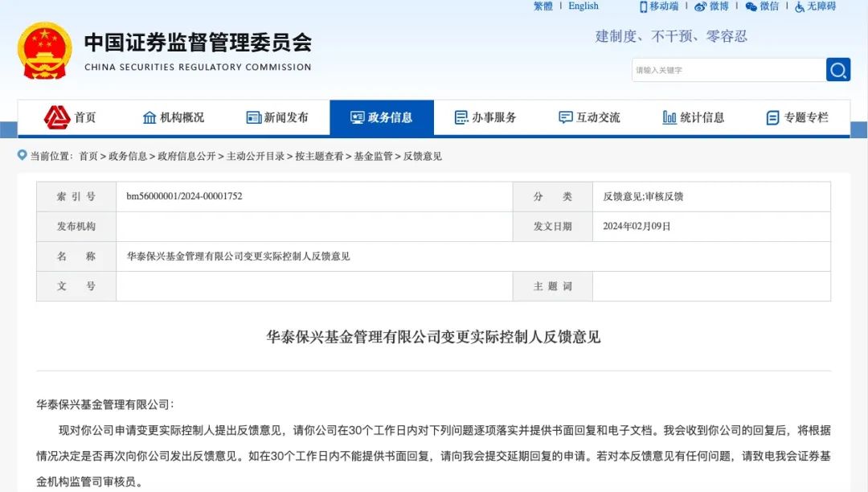Click the chat bubble icon beside 互动交流
This screenshot has height=492, width=868.
(x=565, y=117)
